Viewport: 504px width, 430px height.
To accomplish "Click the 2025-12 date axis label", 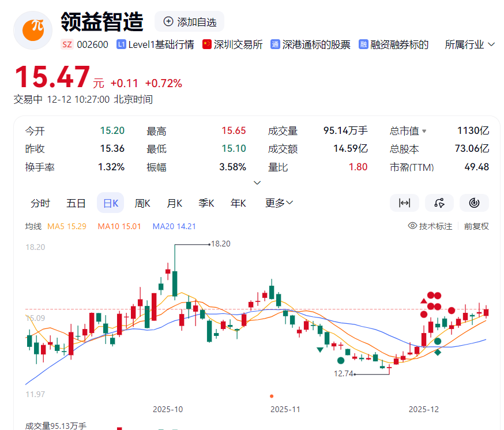I will 424,409.
